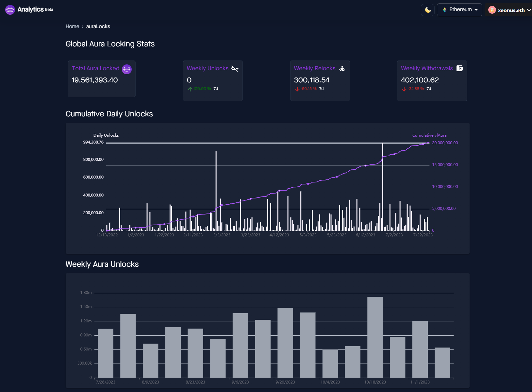
Task: Click the Ethereum diamond icon
Action: click(445, 10)
